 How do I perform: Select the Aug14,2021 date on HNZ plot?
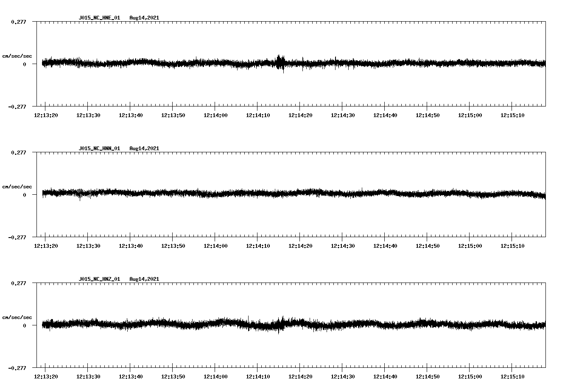tap(144, 279)
